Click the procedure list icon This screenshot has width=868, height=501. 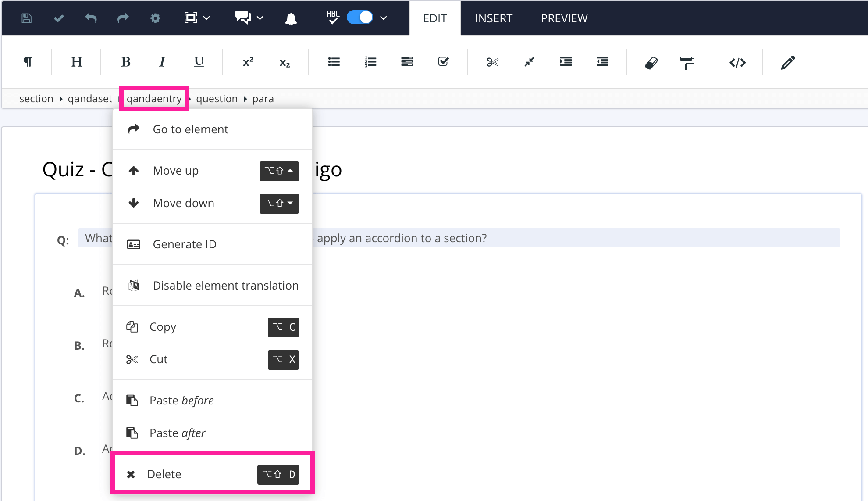click(407, 61)
